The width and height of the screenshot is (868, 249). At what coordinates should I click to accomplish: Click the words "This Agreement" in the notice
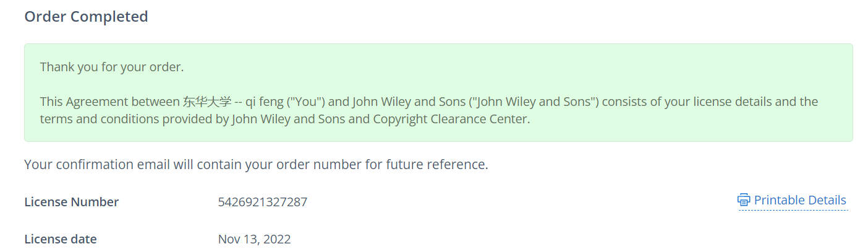click(x=78, y=102)
